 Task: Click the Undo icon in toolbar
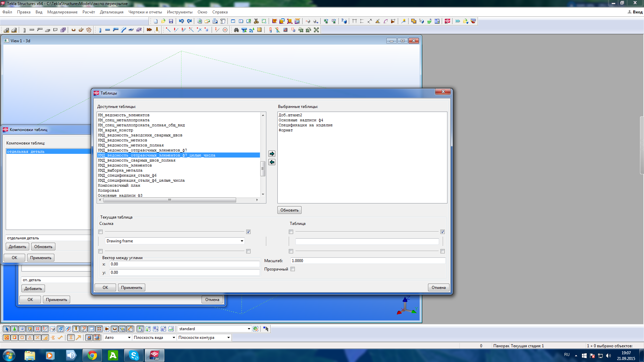click(x=181, y=21)
